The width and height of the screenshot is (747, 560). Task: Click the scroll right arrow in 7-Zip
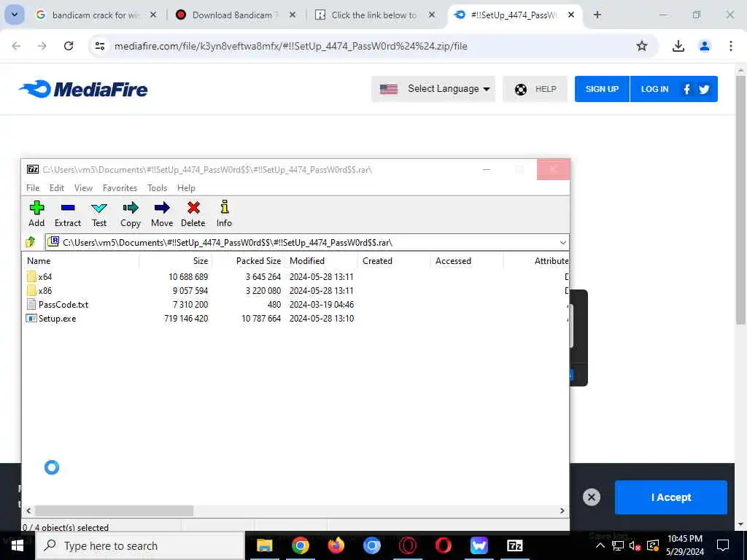coord(562,510)
